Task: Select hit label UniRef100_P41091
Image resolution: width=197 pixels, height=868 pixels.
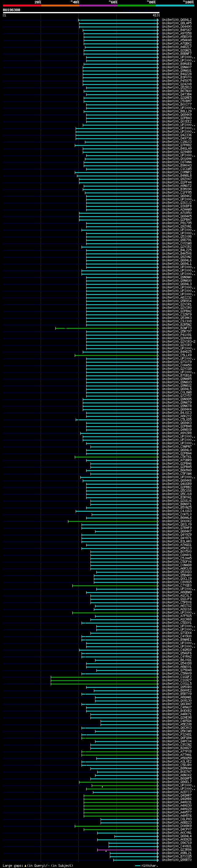Action: pos(176,335)
